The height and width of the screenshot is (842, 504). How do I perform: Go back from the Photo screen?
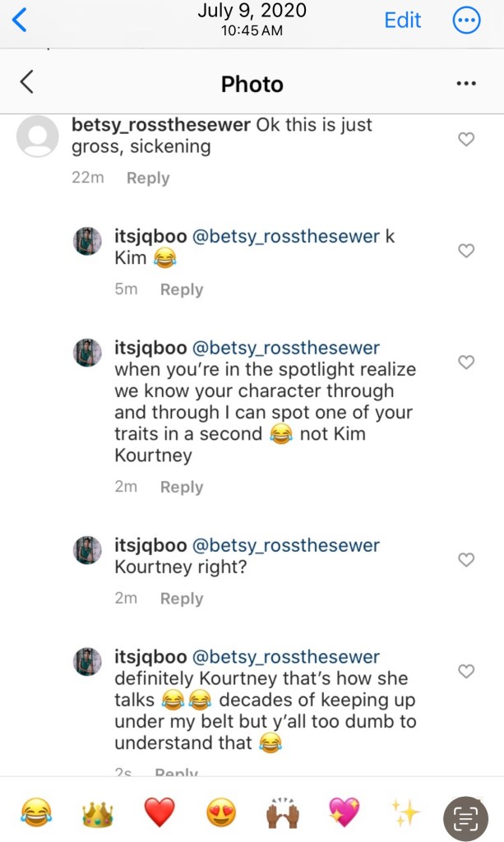click(27, 82)
